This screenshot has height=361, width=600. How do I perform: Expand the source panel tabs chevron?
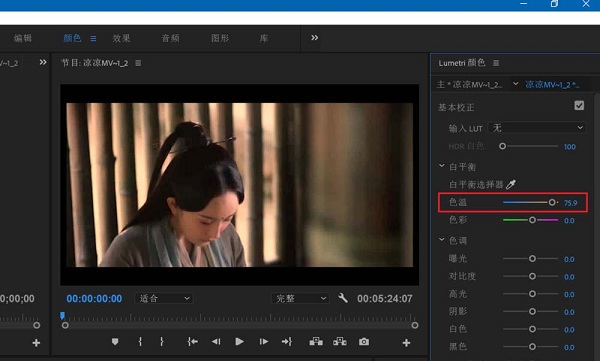(x=43, y=62)
